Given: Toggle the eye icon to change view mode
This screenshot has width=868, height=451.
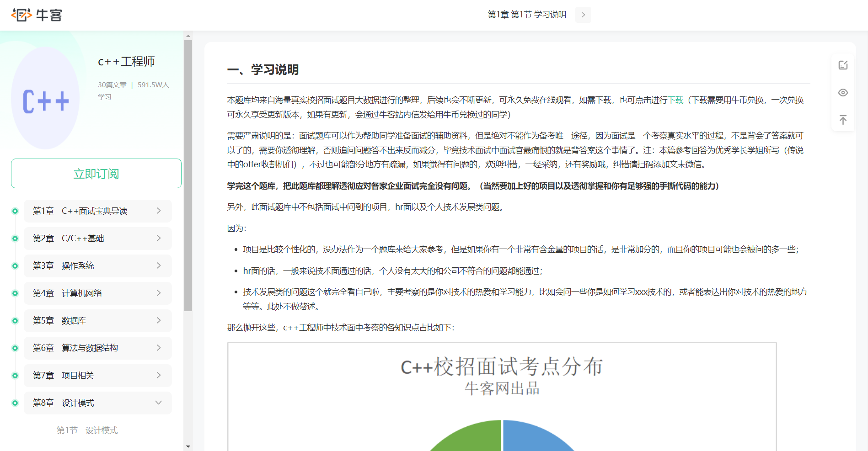Looking at the screenshot, I should (x=843, y=92).
